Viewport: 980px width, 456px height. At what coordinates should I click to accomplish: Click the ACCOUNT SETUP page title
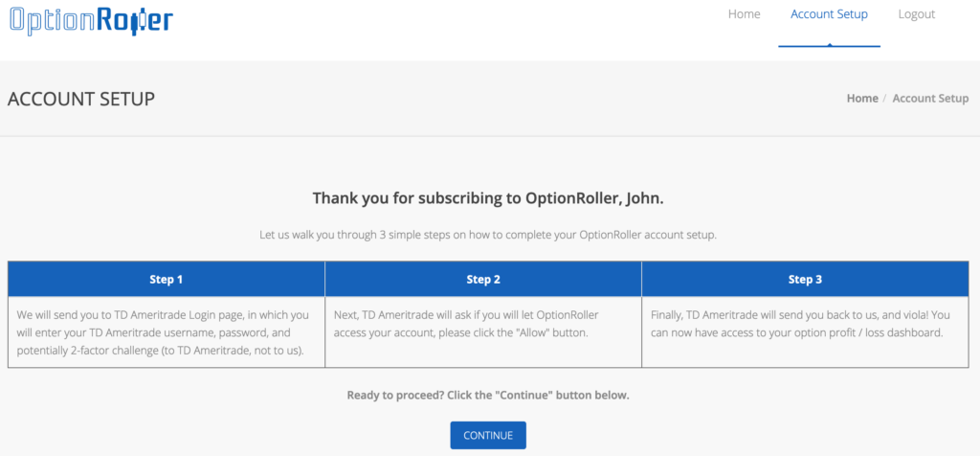[81, 99]
